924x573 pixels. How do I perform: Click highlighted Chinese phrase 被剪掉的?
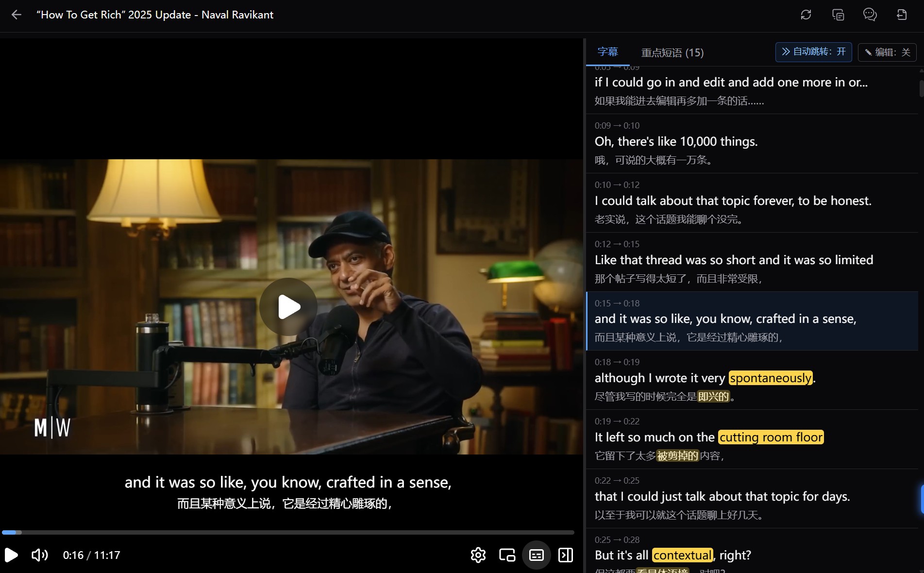[677, 456]
